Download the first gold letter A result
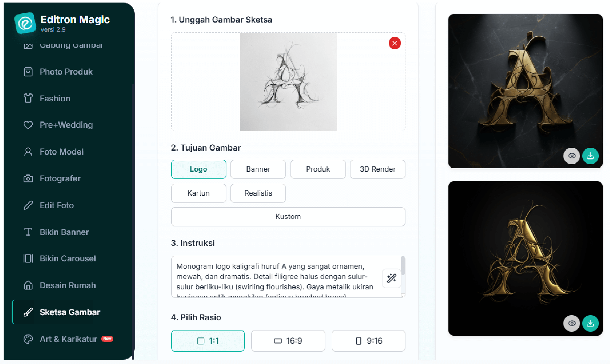 (590, 156)
